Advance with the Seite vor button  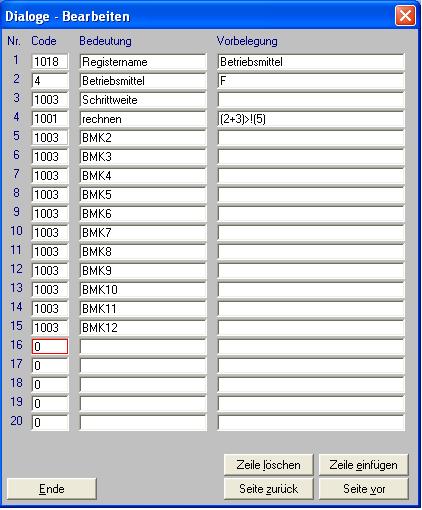click(x=364, y=489)
